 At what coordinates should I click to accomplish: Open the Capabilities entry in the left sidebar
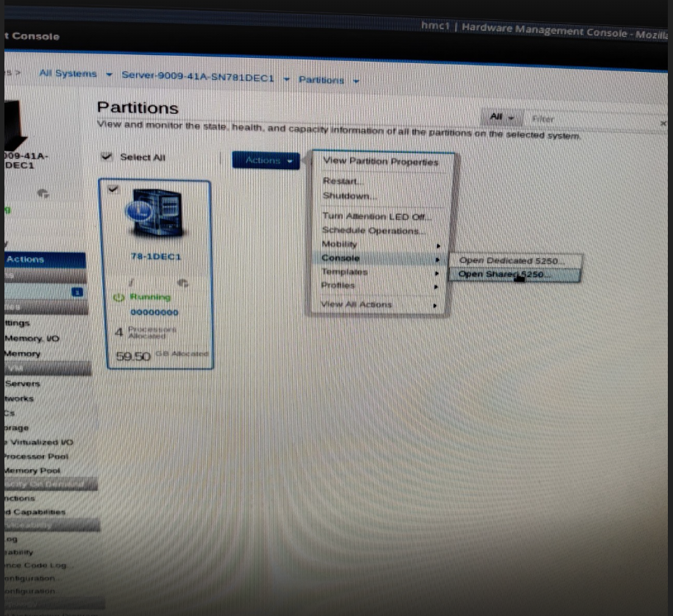click(35, 512)
